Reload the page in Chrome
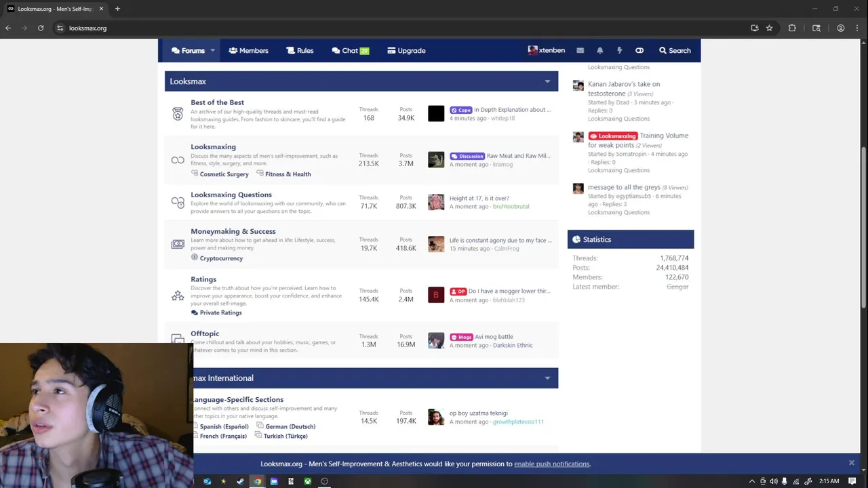This screenshot has width=868, height=488. pyautogui.click(x=41, y=28)
